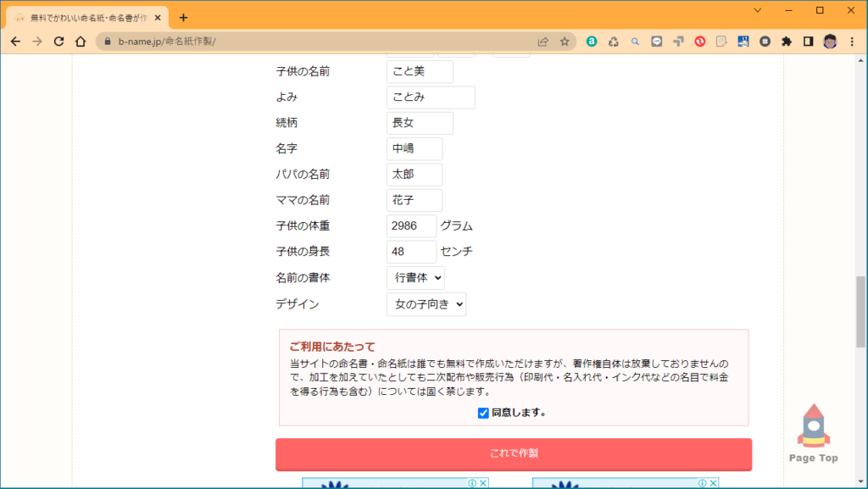
Task: Click the share icon in the address bar
Action: (542, 40)
